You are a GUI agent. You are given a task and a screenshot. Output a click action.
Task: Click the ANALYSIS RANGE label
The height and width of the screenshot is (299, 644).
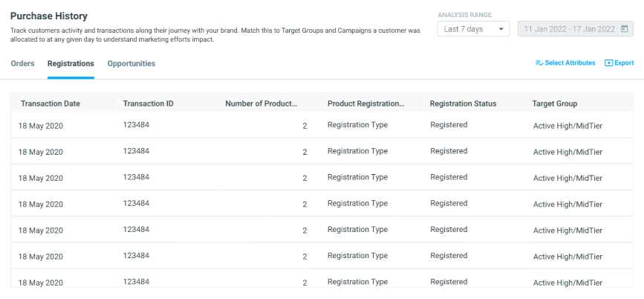pos(464,15)
